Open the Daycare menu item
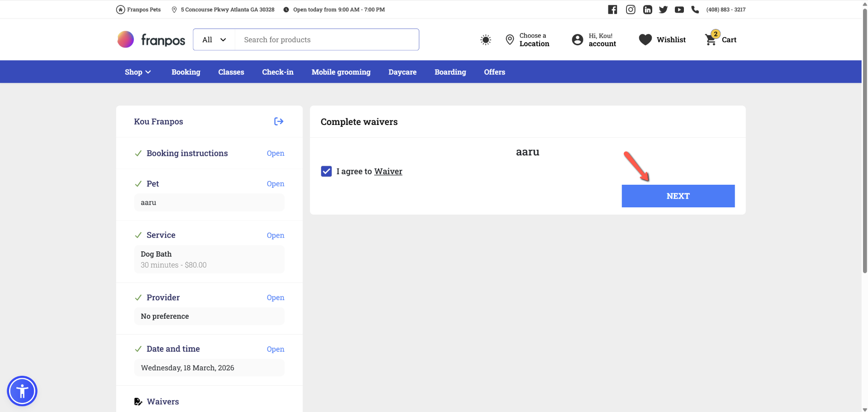The image size is (868, 412). click(402, 72)
